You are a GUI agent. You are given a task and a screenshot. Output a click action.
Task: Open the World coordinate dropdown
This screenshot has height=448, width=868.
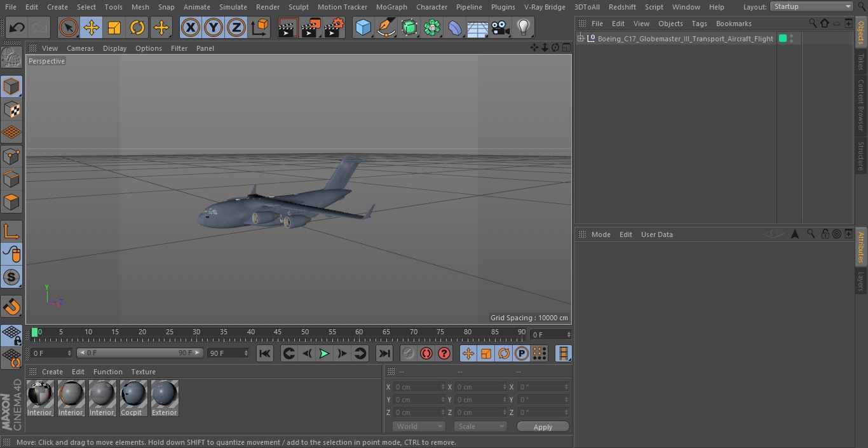pos(418,426)
